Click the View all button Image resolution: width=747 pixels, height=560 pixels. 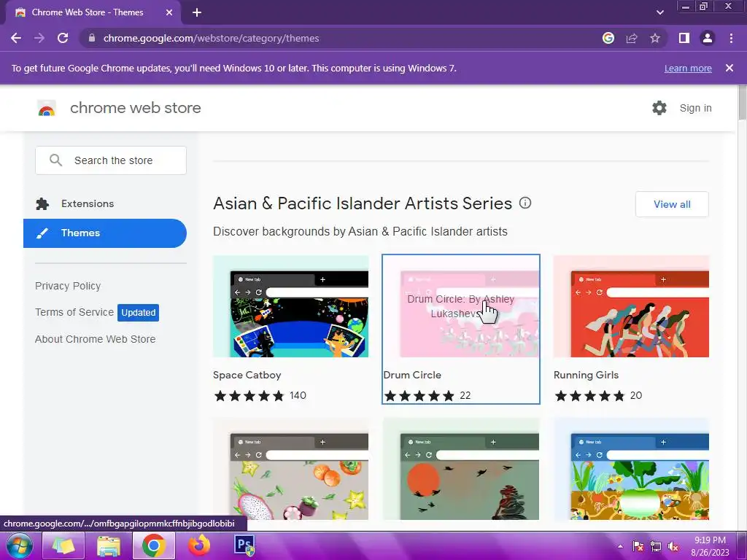[x=672, y=204]
